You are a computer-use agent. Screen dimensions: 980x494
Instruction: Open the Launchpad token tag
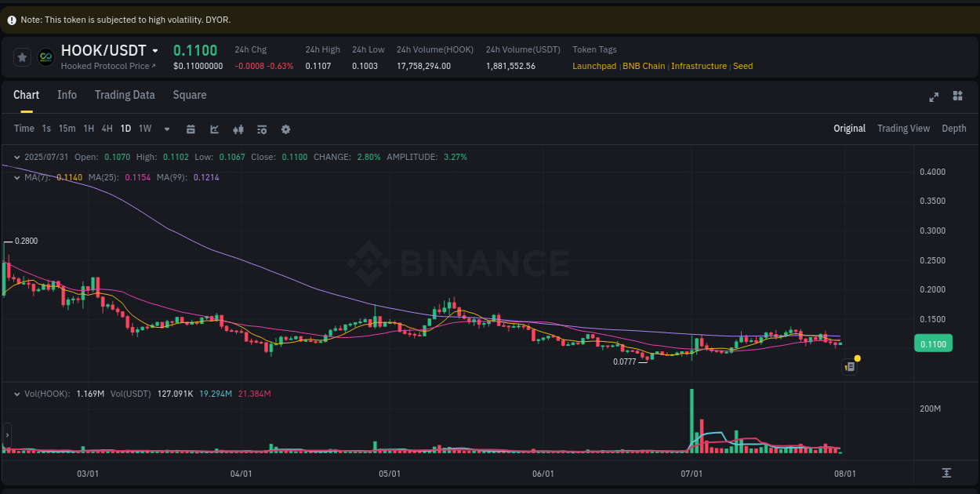point(594,66)
